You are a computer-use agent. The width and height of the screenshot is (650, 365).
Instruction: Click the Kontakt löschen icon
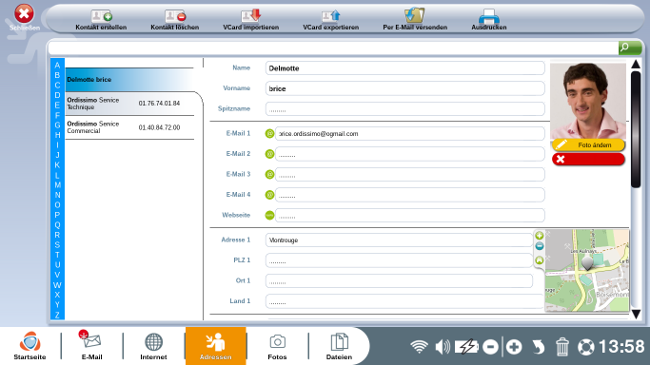(x=175, y=17)
